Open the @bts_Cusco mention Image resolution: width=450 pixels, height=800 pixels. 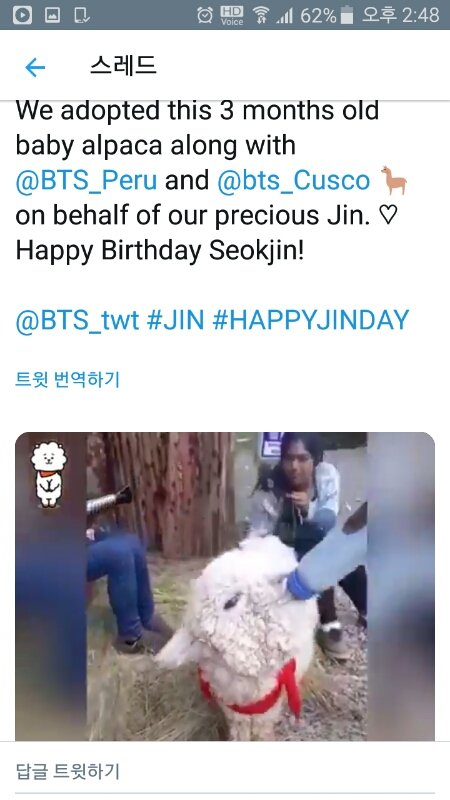pos(293,181)
